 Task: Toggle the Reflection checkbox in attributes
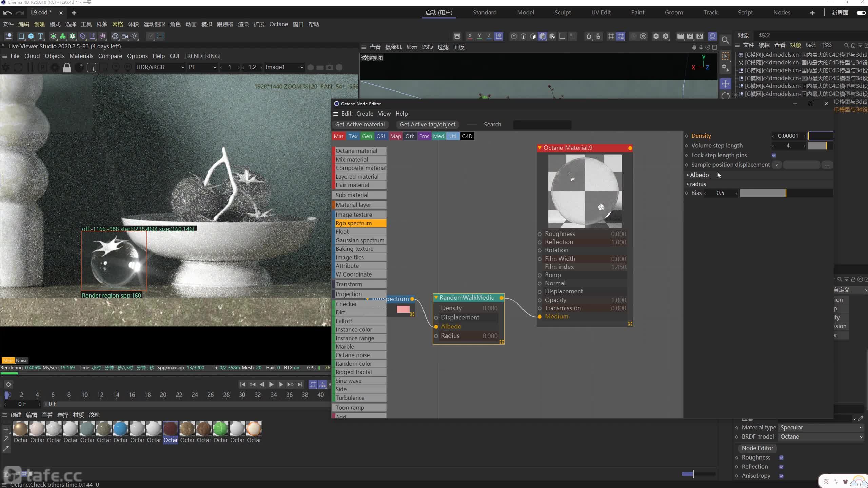tap(781, 467)
